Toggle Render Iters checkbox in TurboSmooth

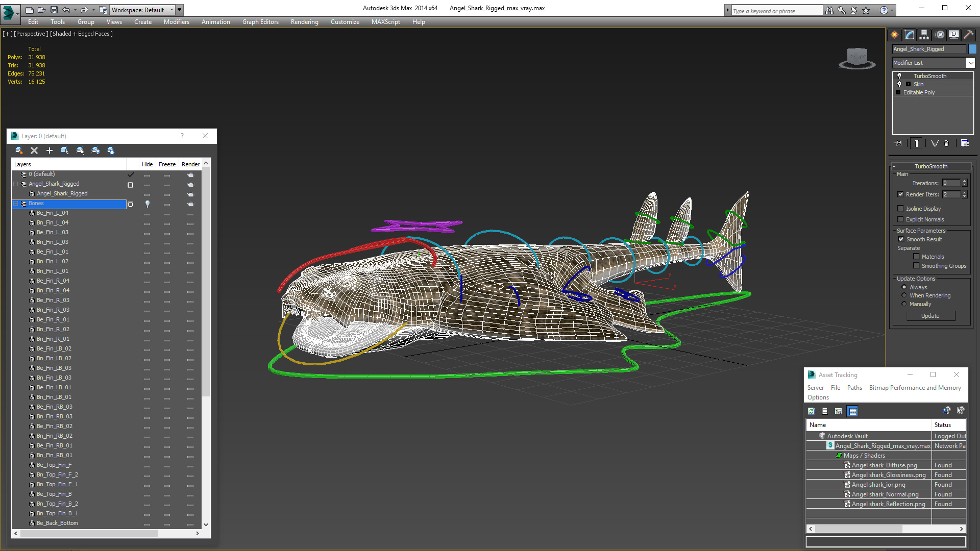pyautogui.click(x=900, y=194)
